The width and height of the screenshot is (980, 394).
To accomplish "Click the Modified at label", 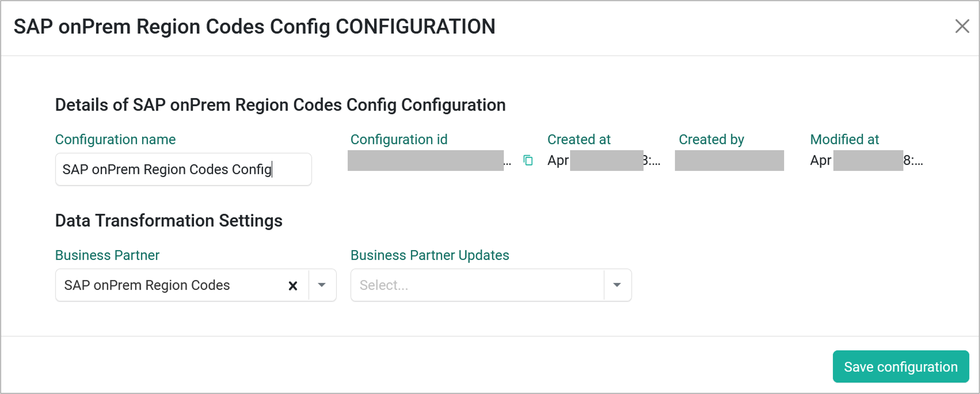I will pyautogui.click(x=844, y=139).
